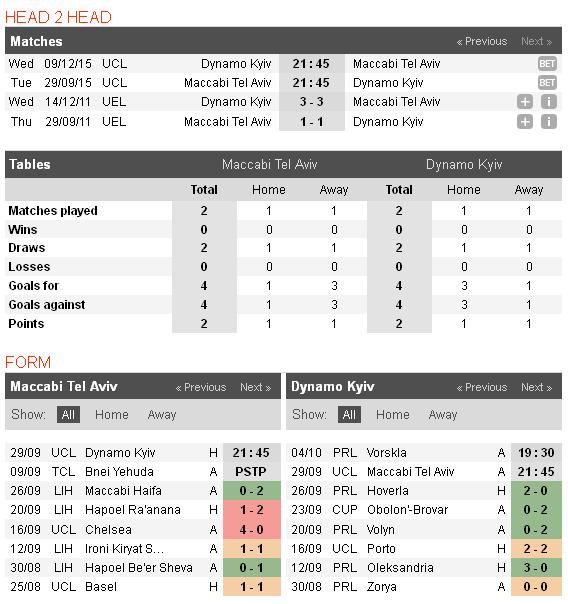Load Previous results in Maccabi Tel Aviv form
Viewport: 568px width, 604px height.
pyautogui.click(x=201, y=387)
